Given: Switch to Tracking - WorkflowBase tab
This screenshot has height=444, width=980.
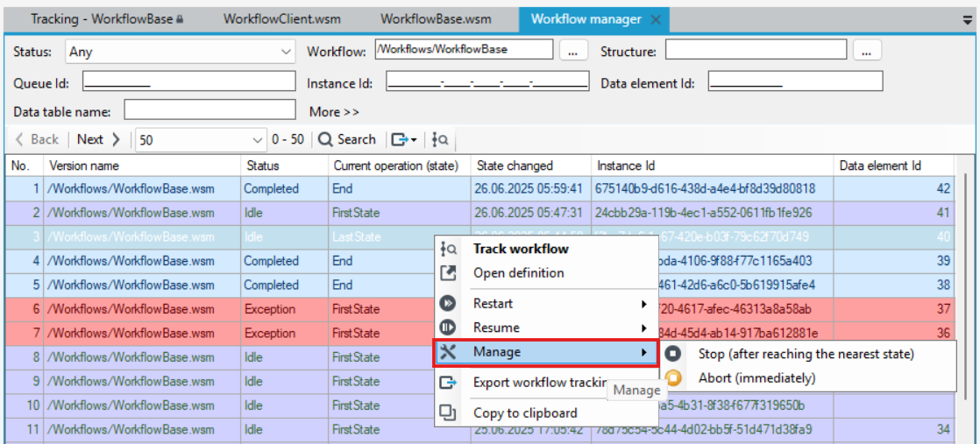Looking at the screenshot, I should pos(107,18).
